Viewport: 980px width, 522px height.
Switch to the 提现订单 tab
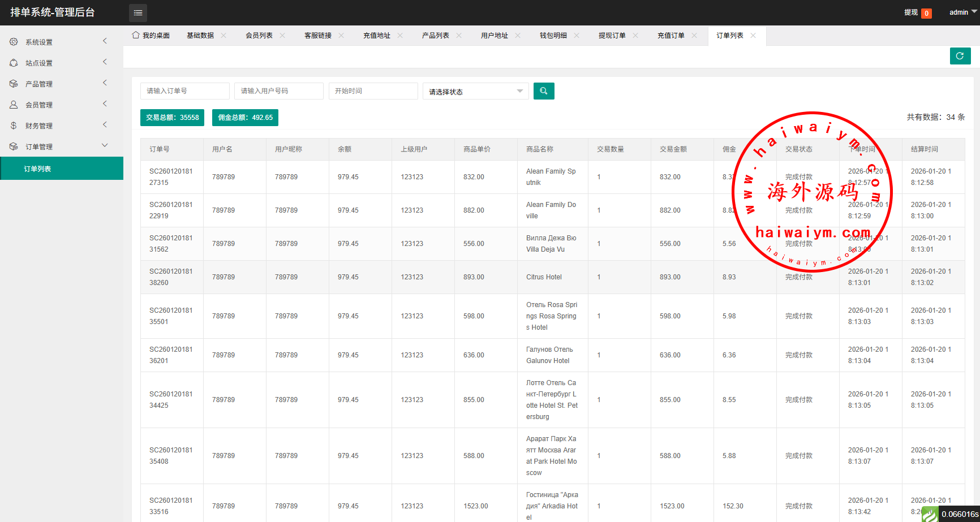pyautogui.click(x=612, y=36)
